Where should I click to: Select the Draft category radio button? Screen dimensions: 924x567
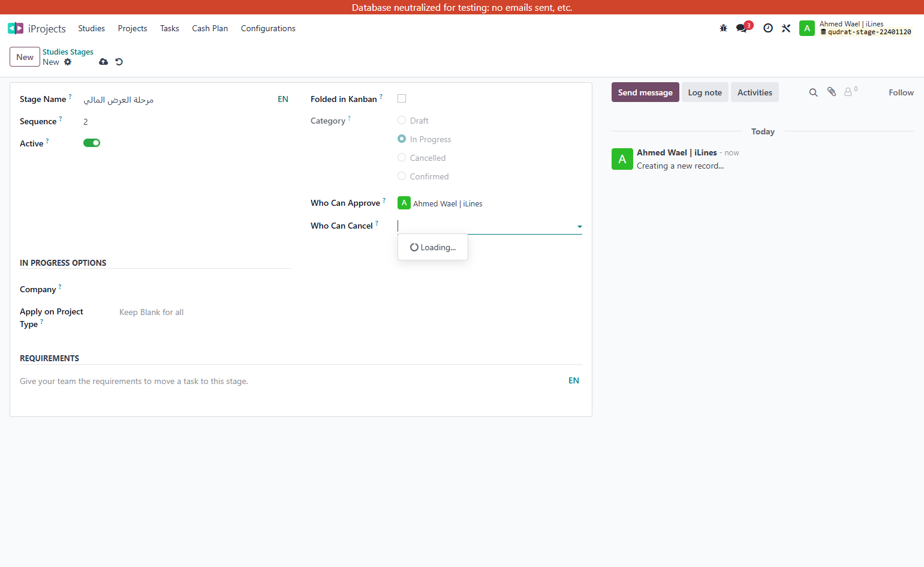click(402, 120)
